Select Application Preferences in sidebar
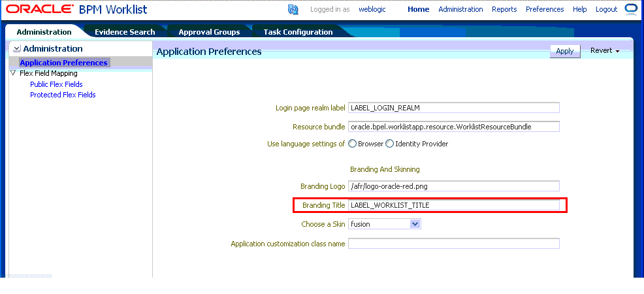The image size is (644, 294). [63, 63]
